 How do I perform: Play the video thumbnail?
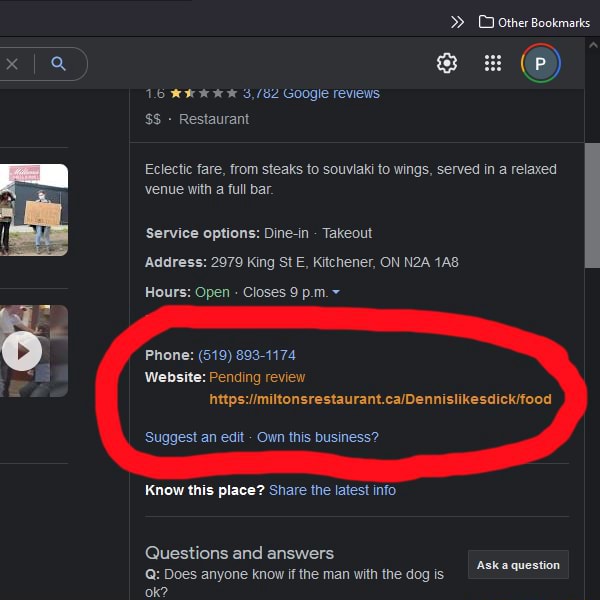(22, 351)
